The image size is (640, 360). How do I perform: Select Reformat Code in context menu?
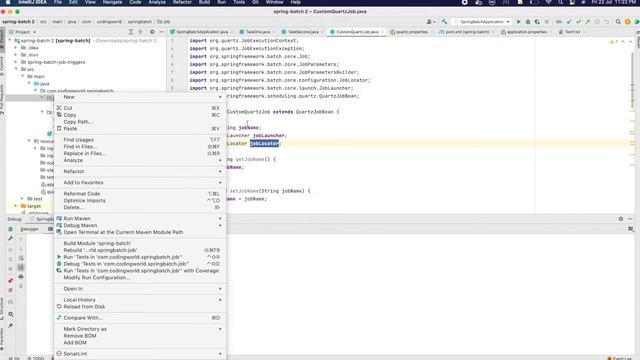pos(140,194)
